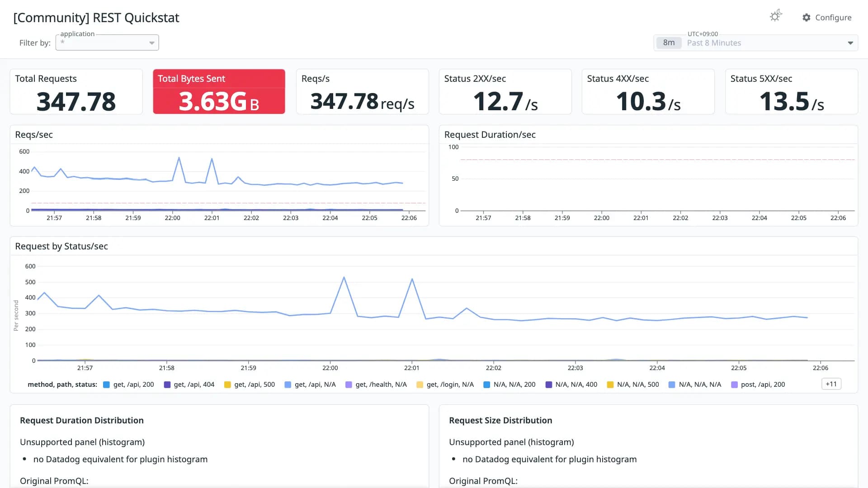This screenshot has height=488, width=868.
Task: Toggle the 'N/A, N/A, N/A' legend entry
Action: [695, 385]
